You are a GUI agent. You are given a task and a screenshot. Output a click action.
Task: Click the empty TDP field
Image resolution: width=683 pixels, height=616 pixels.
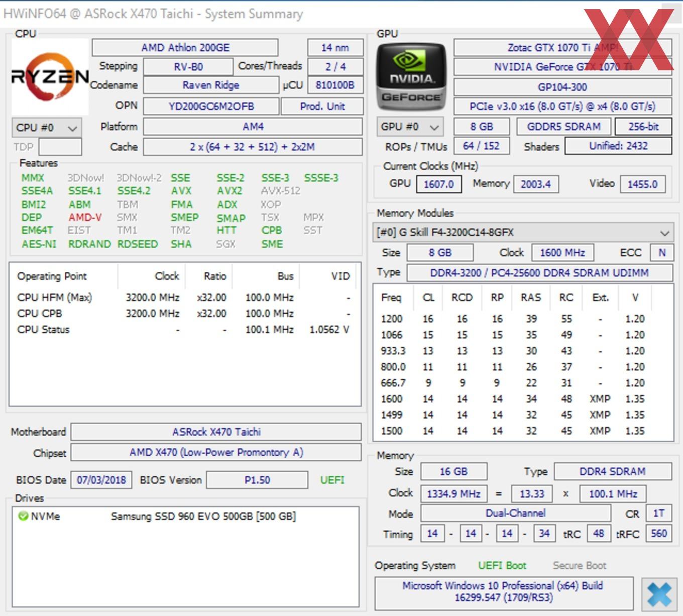[x=60, y=147]
